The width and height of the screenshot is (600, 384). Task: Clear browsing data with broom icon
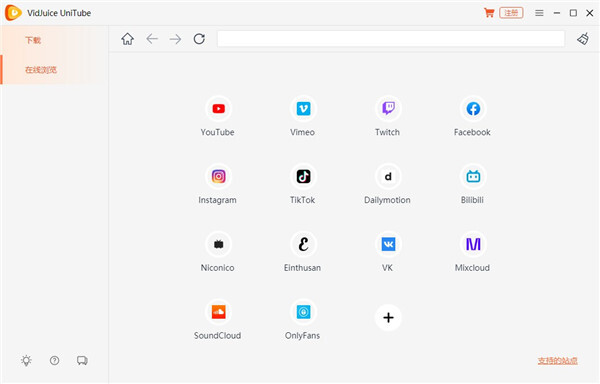tap(583, 39)
